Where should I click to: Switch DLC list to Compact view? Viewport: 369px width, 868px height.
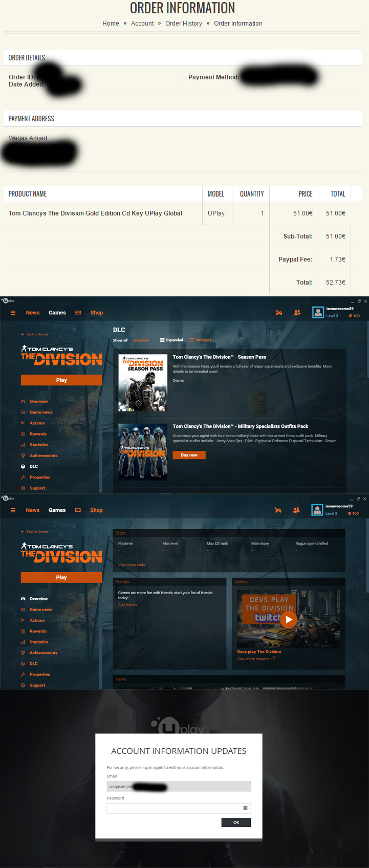point(200,340)
